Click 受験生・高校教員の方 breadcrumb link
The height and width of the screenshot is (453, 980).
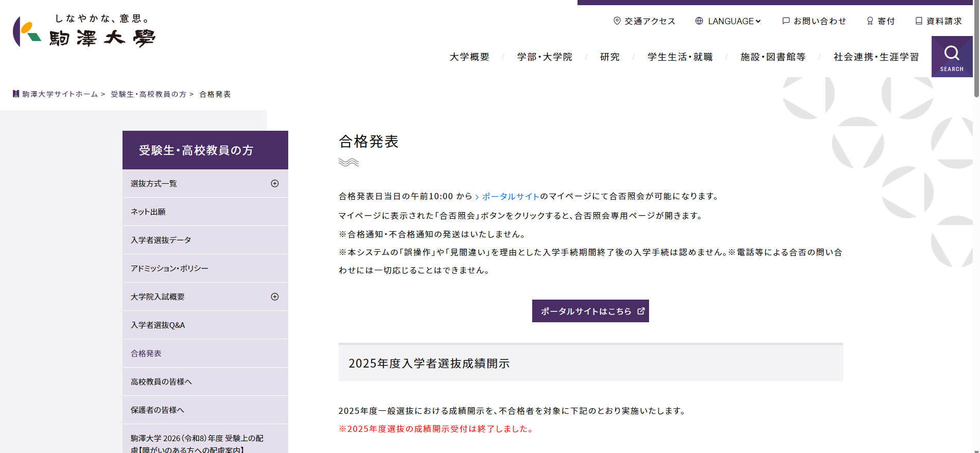148,94
